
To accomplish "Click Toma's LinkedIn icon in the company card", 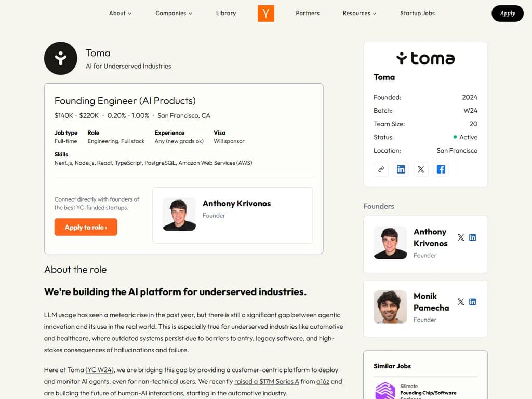I will (x=401, y=169).
